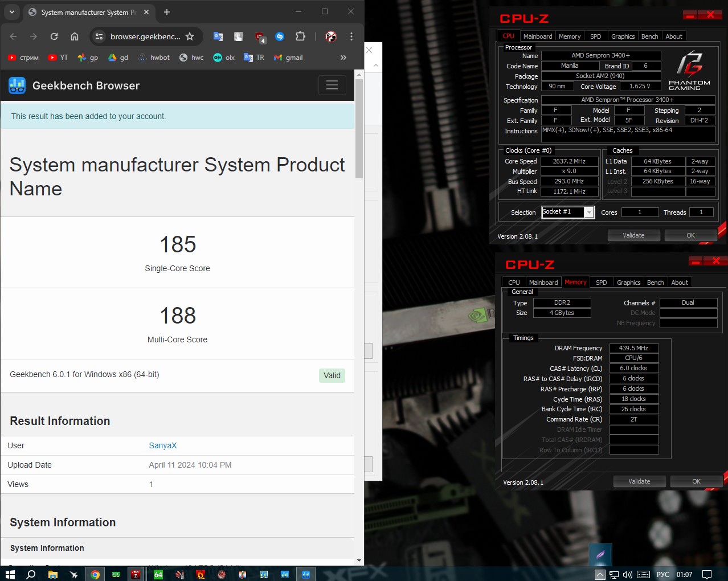The height and width of the screenshot is (581, 728).
Task: Click the Phantom Gaming logo in CPU-Z
Action: tap(689, 71)
